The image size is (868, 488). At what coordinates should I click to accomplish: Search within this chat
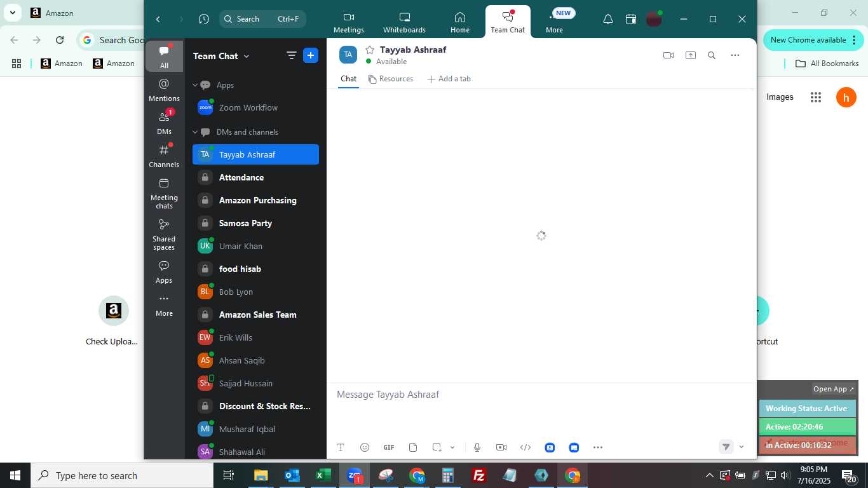click(x=712, y=55)
